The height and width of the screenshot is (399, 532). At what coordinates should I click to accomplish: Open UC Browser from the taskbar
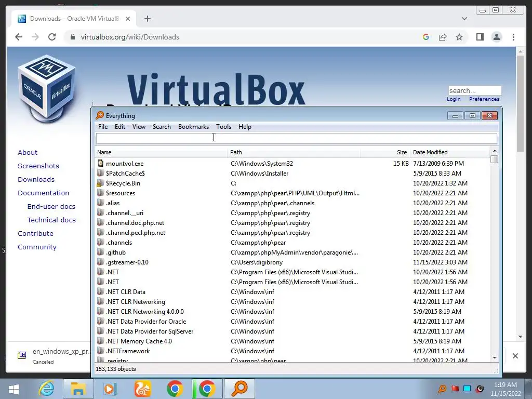pos(143,389)
